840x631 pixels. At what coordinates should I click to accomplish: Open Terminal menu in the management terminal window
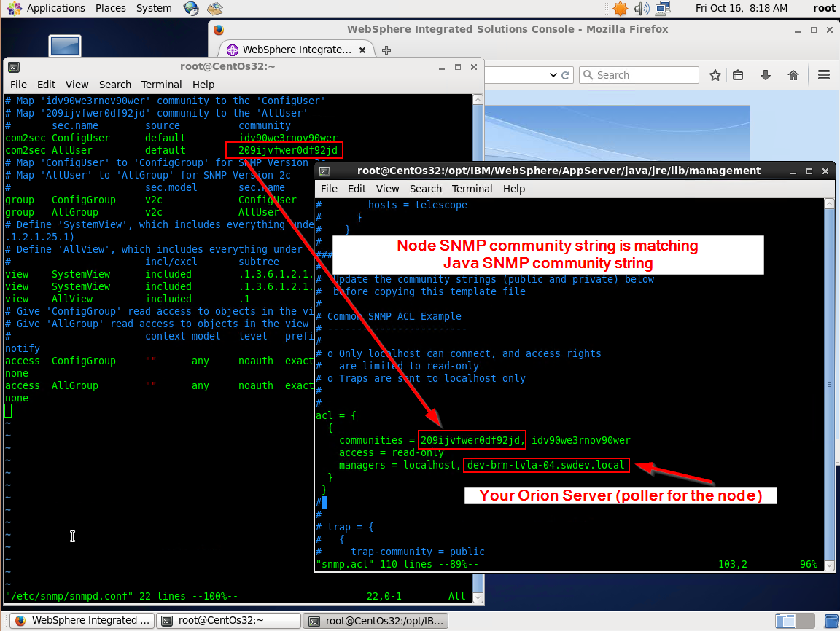[472, 189]
